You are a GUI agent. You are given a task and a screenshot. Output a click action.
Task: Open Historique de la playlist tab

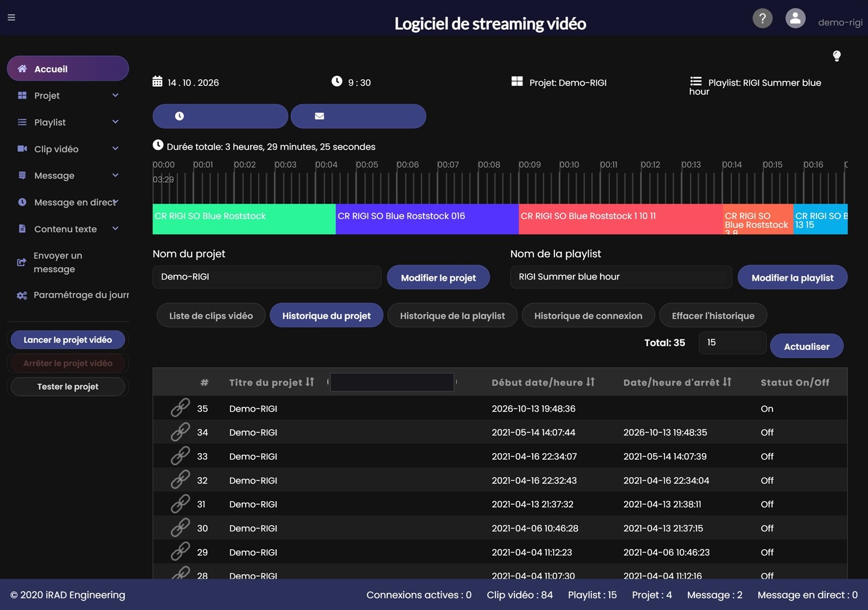[452, 316]
